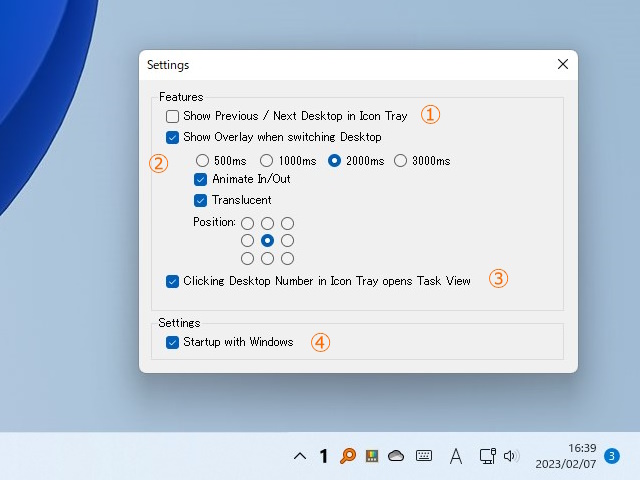Toggle the Animate In/Out checkbox

tap(200, 179)
